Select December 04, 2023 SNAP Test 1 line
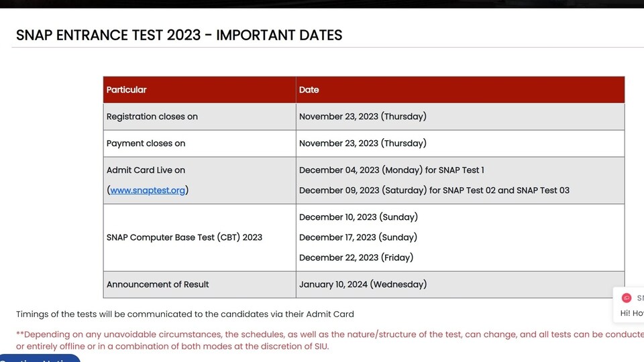 point(391,170)
